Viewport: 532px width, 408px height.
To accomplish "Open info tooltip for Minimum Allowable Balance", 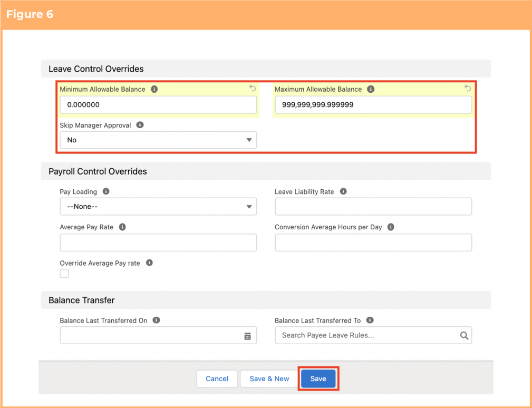I will click(x=154, y=89).
